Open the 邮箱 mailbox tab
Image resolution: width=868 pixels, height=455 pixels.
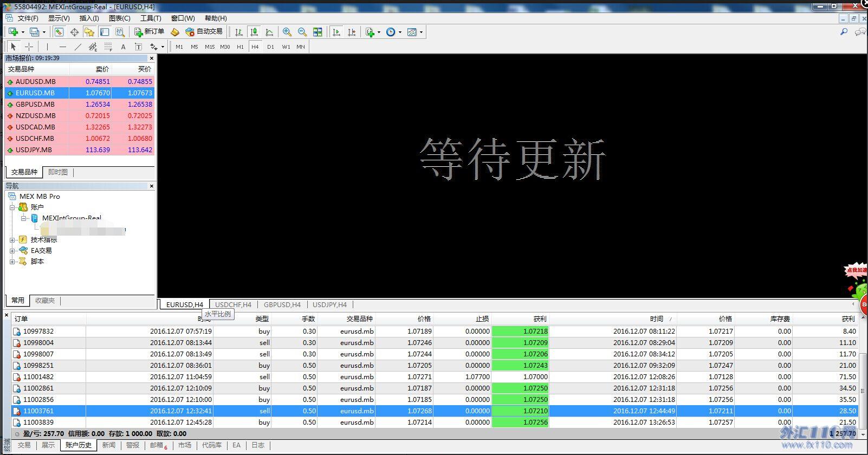pyautogui.click(x=158, y=445)
